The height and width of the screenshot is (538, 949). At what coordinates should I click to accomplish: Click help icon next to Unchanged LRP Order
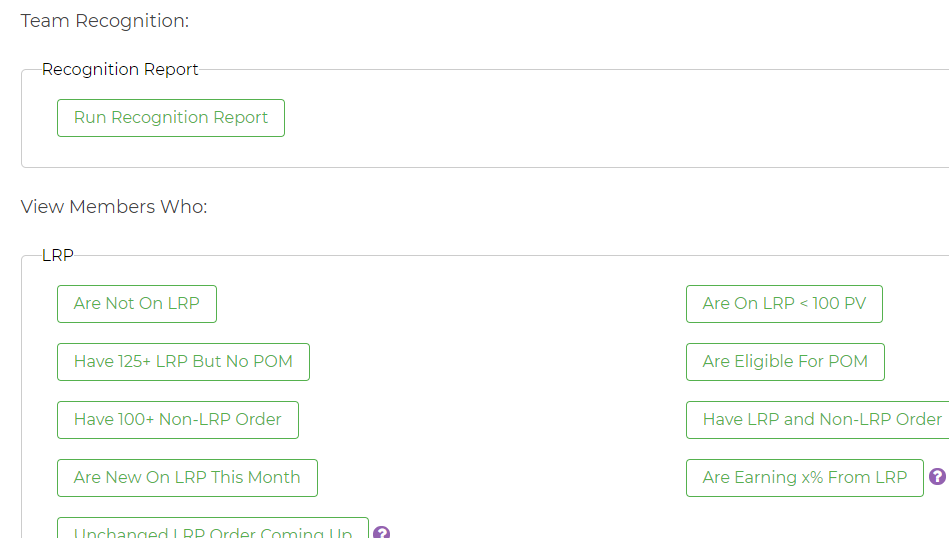tap(381, 533)
